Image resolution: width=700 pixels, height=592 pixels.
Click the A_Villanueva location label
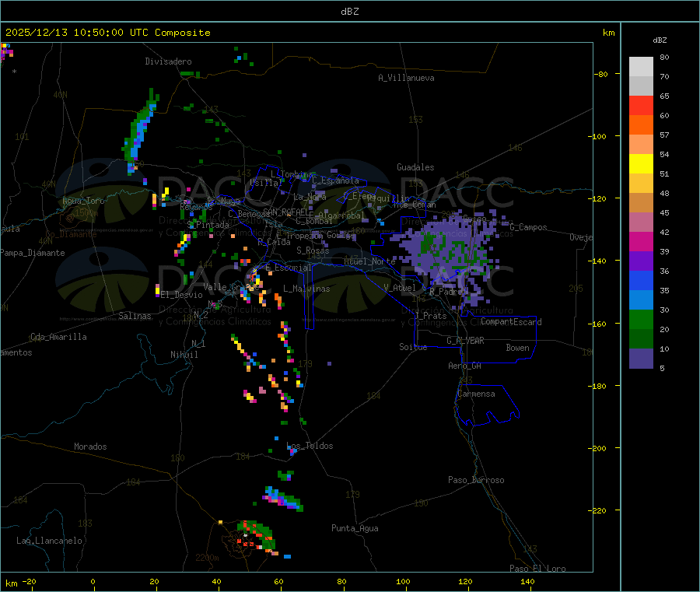[406, 78]
